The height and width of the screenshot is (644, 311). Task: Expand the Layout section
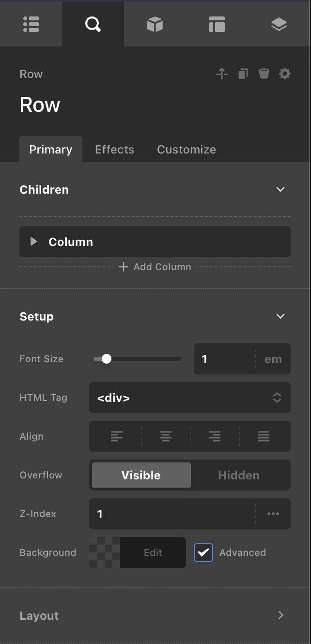point(280,615)
